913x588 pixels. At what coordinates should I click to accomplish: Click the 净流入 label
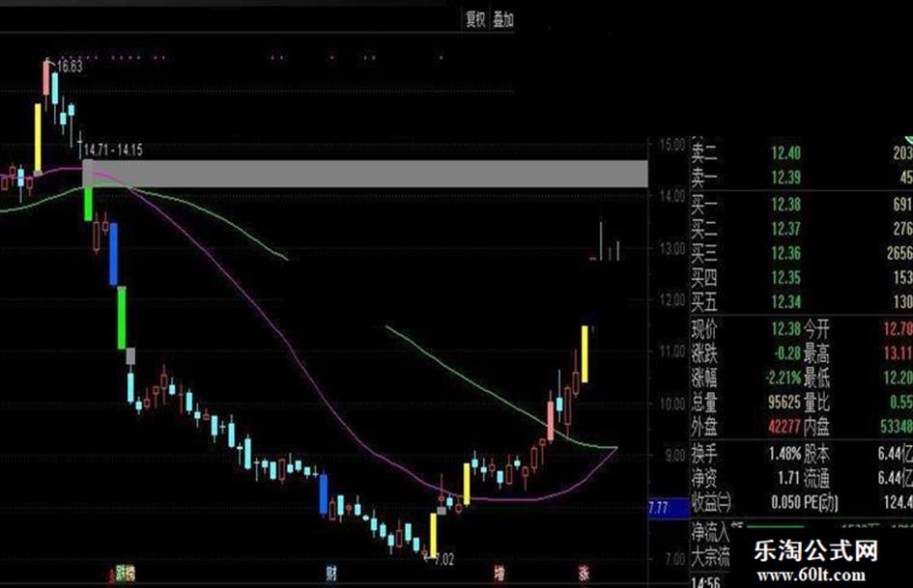click(711, 531)
